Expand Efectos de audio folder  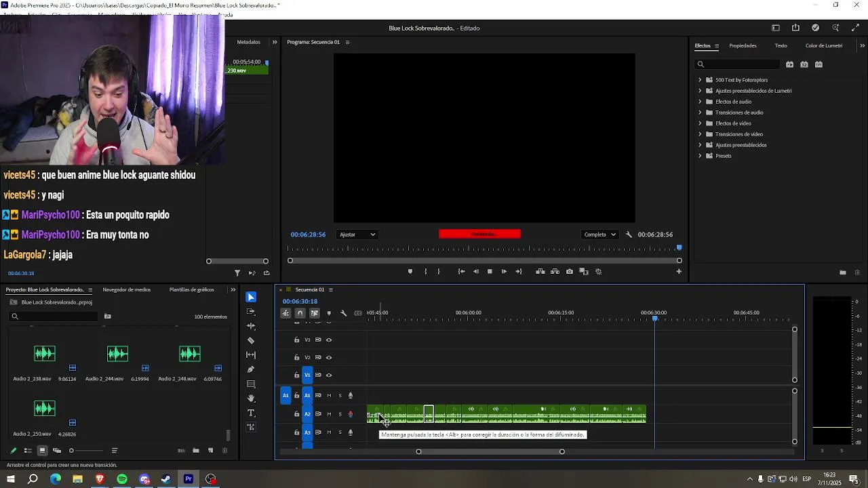700,102
